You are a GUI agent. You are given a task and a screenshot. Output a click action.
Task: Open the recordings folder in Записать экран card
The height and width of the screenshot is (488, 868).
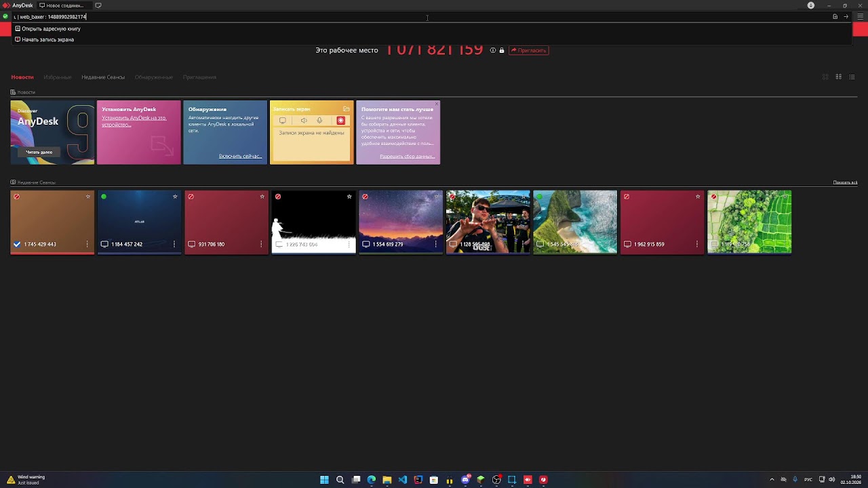click(x=347, y=108)
